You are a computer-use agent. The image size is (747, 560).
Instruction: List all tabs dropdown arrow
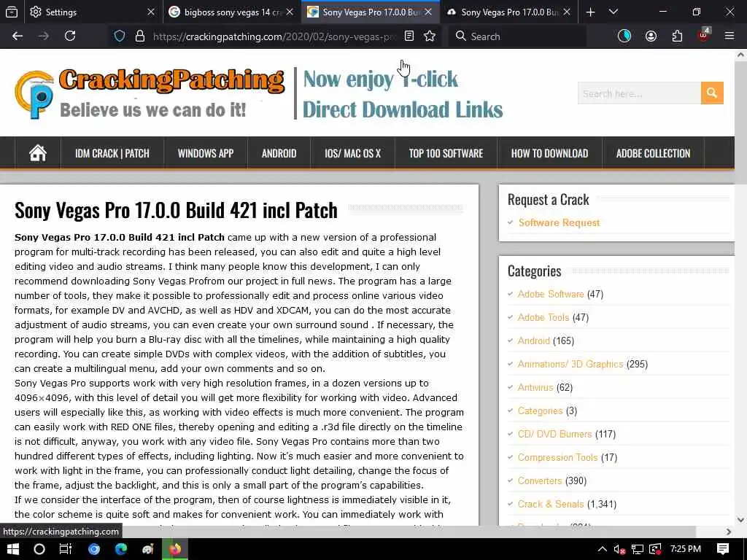tap(613, 12)
